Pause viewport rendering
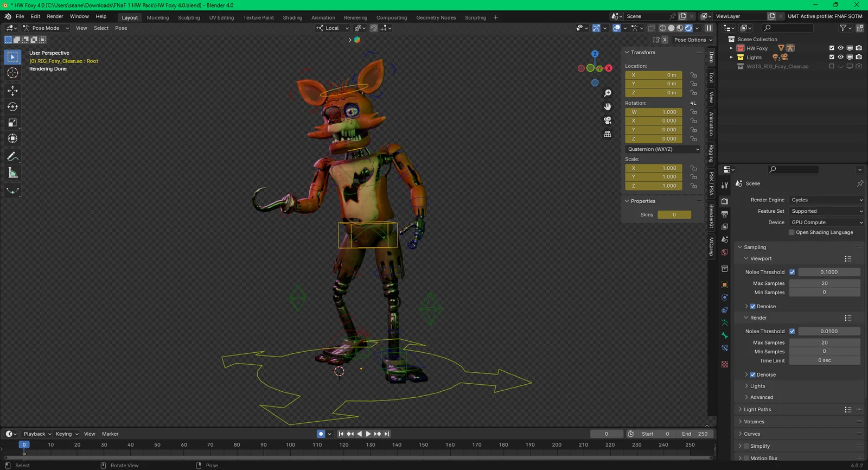Screen dimensions: 868x470 click(x=709, y=28)
